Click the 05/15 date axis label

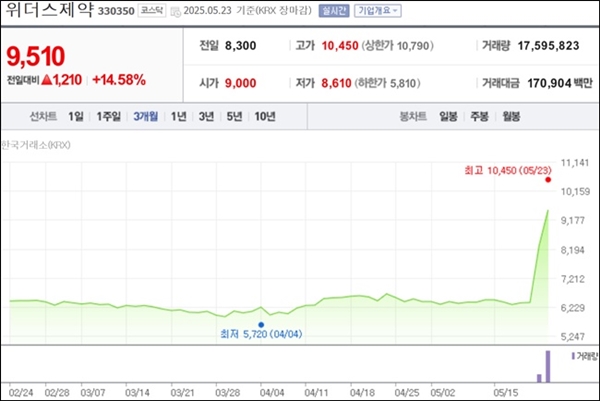[x=505, y=393]
